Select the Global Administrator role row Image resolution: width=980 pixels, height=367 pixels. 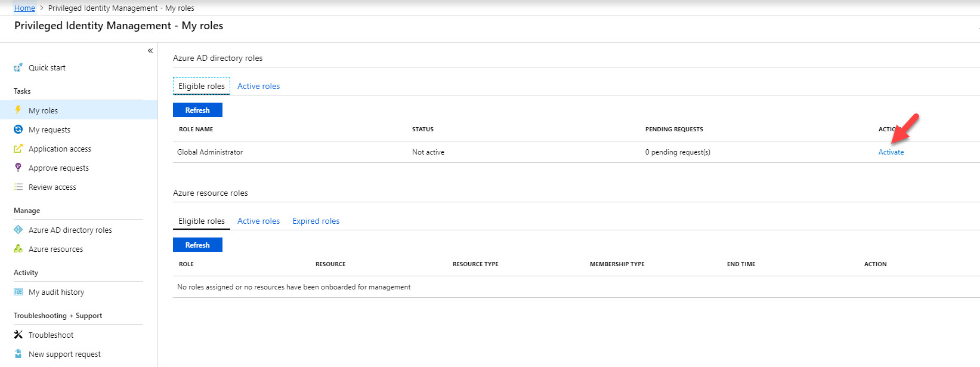pyautogui.click(x=576, y=152)
